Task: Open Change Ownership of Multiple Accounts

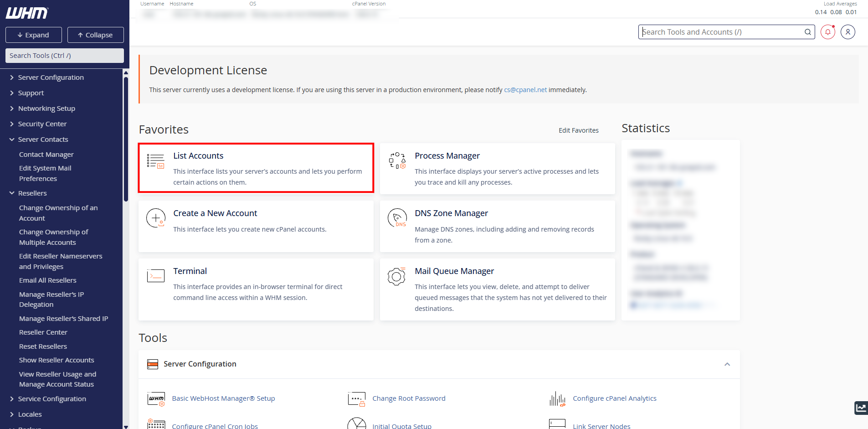Action: pyautogui.click(x=54, y=237)
